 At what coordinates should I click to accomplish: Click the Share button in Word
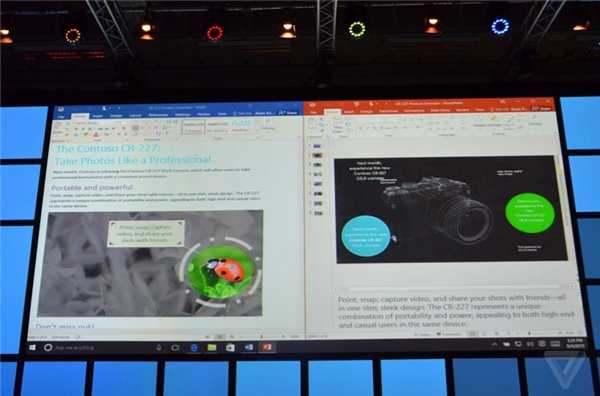(288, 112)
